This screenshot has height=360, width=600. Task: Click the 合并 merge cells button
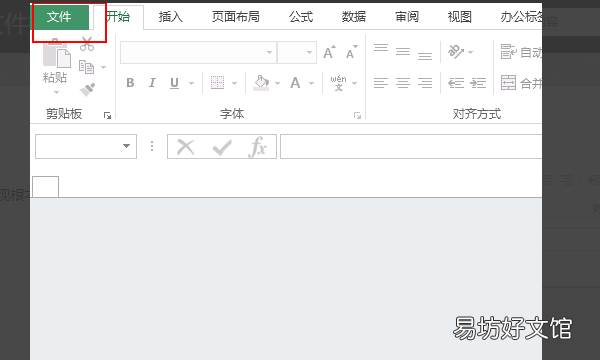pyautogui.click(x=521, y=83)
